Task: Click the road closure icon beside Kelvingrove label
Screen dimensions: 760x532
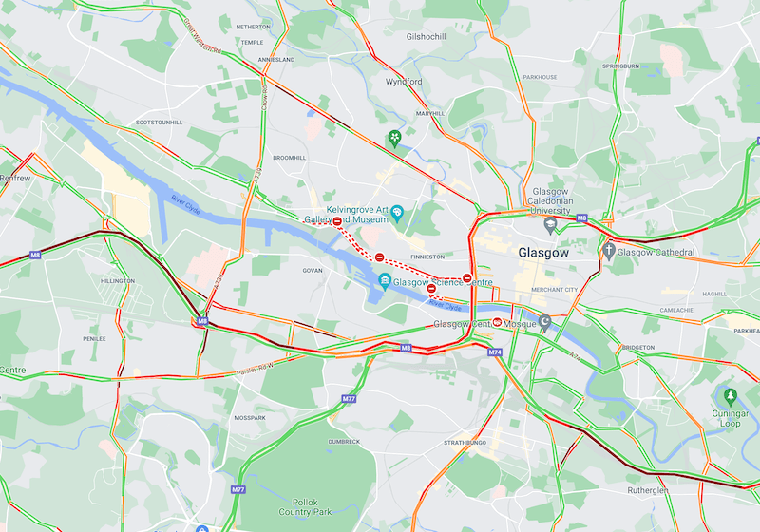Action: (x=337, y=221)
